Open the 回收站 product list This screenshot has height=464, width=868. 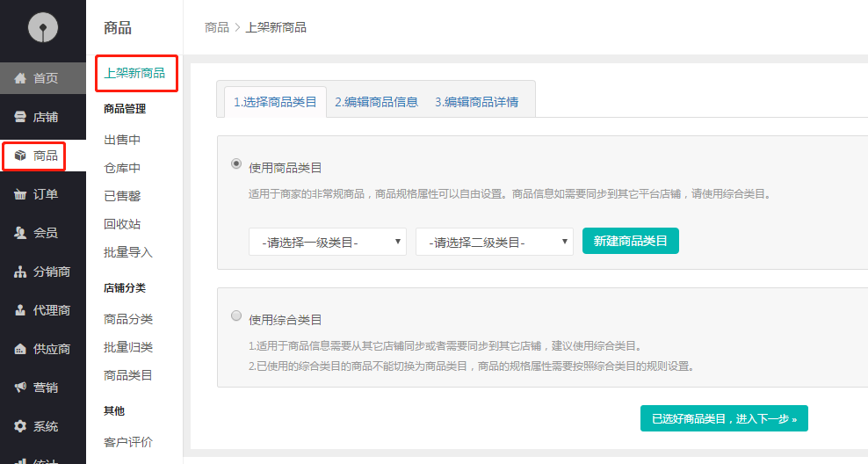[122, 224]
